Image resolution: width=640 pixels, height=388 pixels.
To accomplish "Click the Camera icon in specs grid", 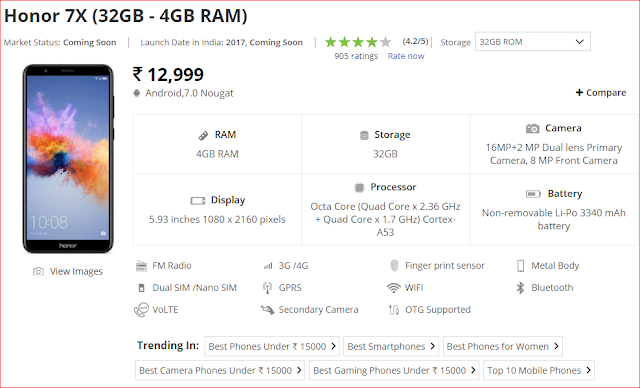I will 532,129.
